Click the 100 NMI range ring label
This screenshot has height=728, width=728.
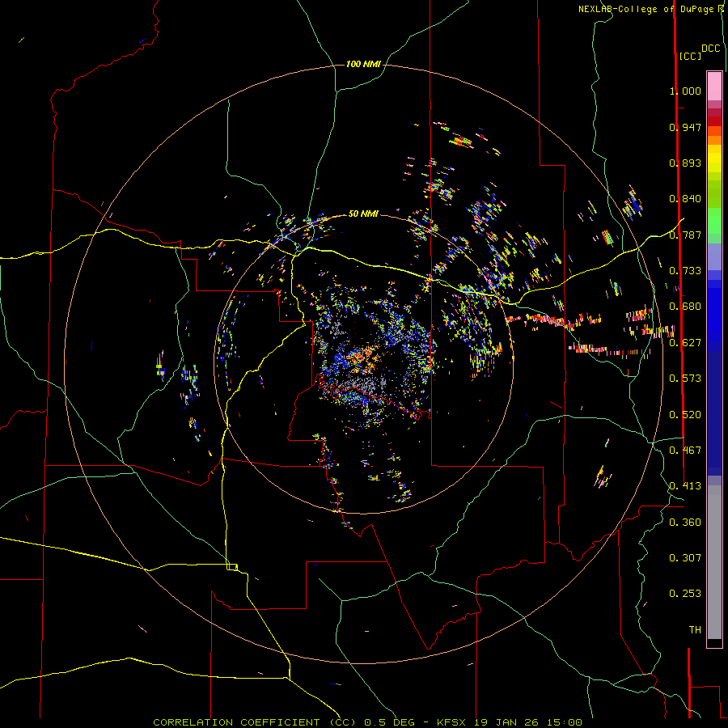pos(363,64)
